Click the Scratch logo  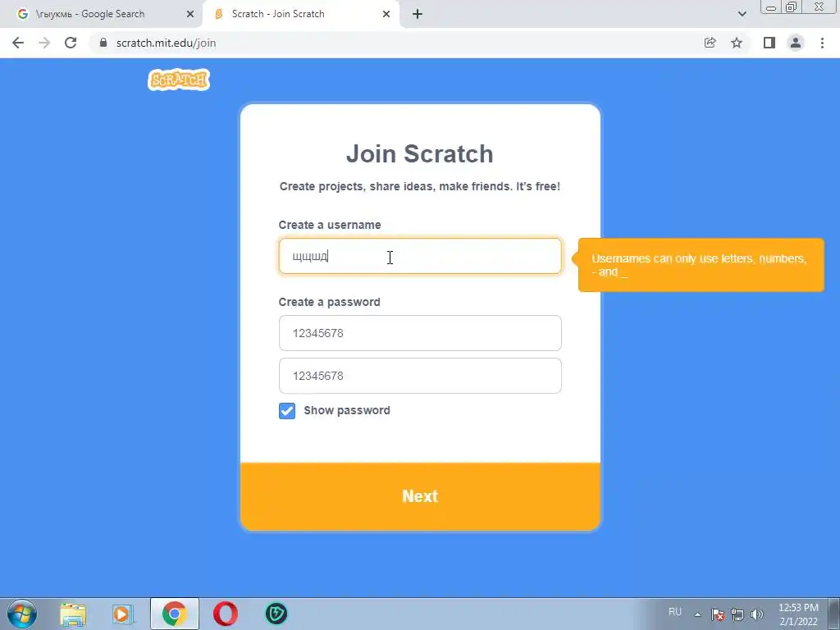pos(178,80)
